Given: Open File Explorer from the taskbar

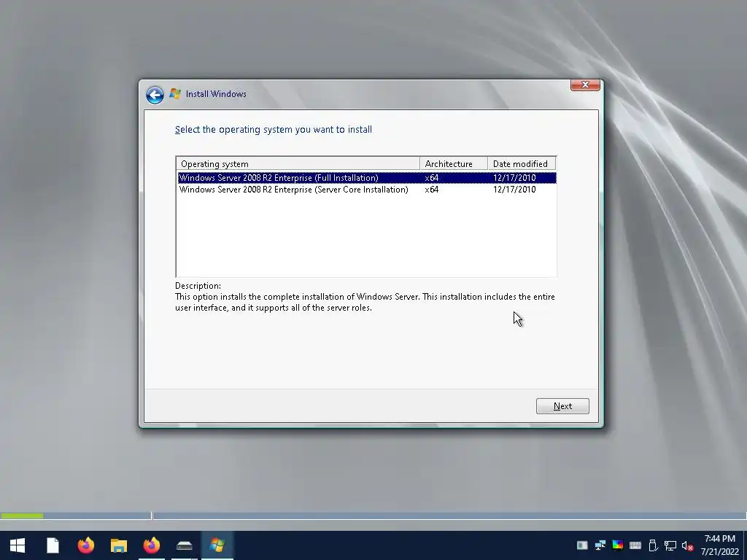Looking at the screenshot, I should click(119, 545).
